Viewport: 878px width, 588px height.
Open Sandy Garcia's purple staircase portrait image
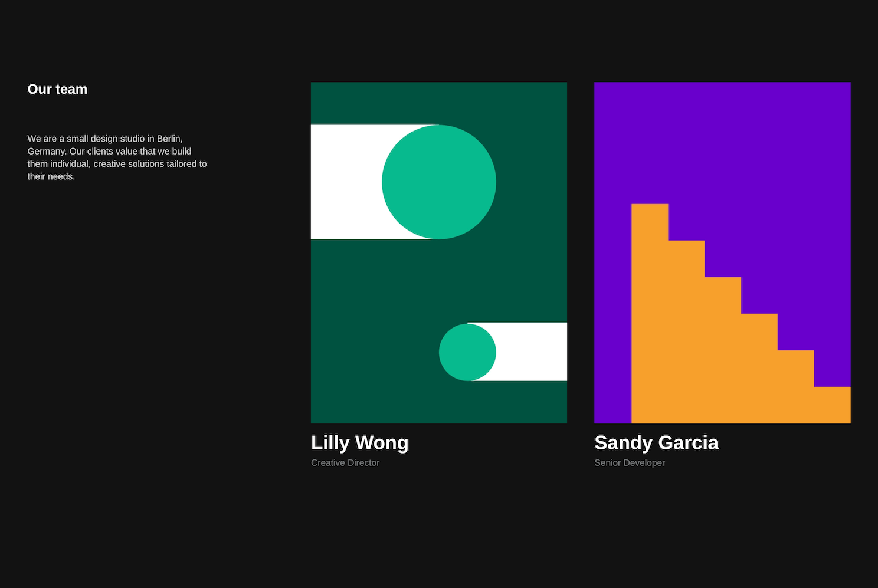coord(722,252)
